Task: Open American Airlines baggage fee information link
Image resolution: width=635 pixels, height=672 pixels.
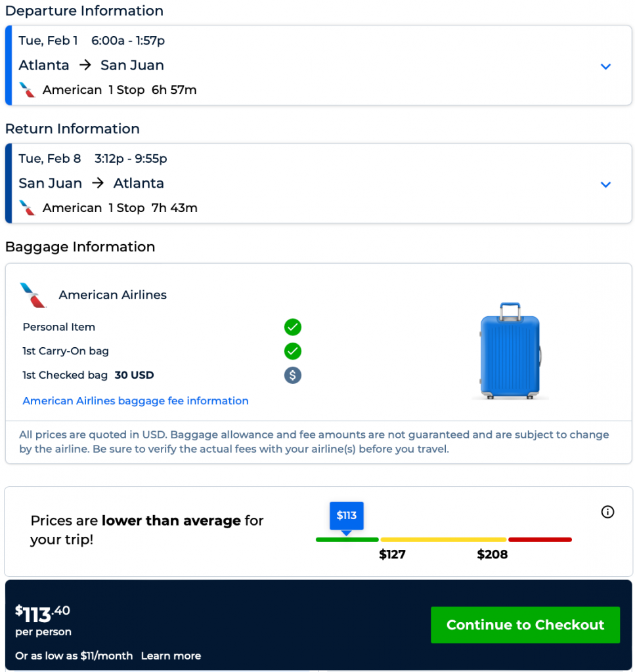Action: coord(135,401)
